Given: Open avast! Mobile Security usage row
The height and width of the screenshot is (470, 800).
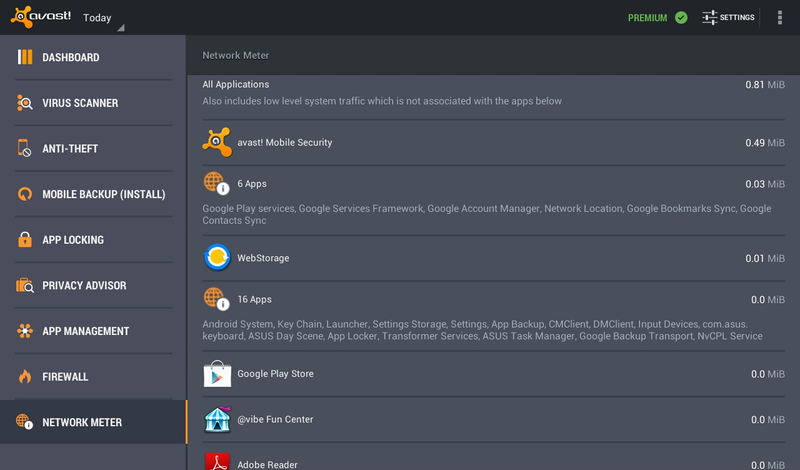Looking at the screenshot, I should point(493,143).
